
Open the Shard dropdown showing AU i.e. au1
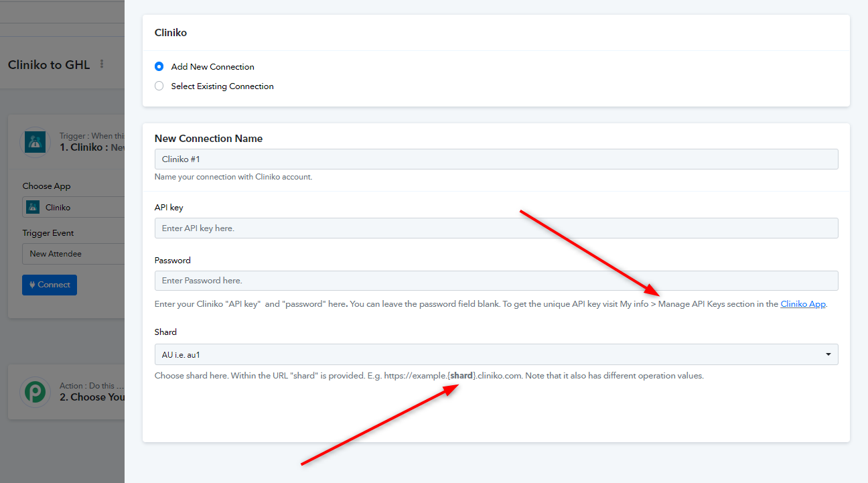(496, 354)
